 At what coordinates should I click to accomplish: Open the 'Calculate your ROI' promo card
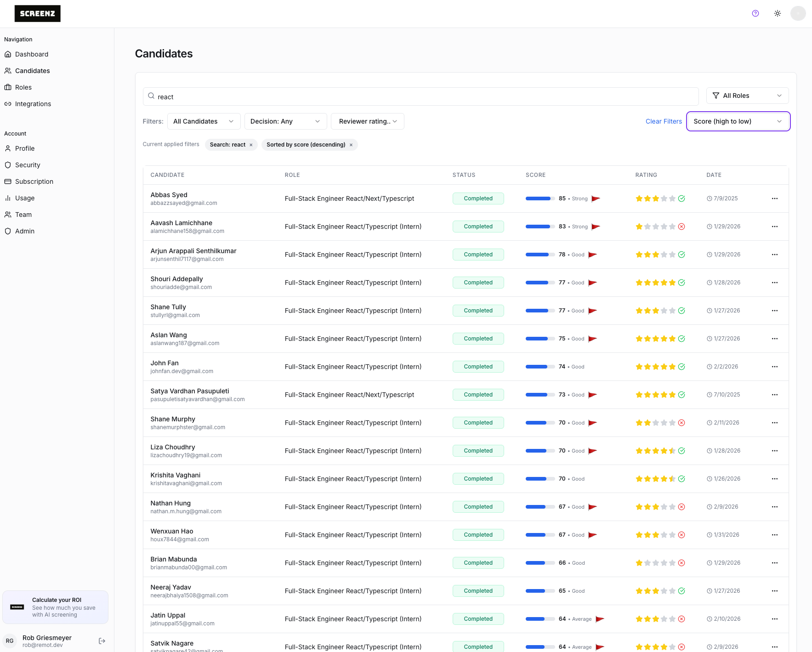56,607
